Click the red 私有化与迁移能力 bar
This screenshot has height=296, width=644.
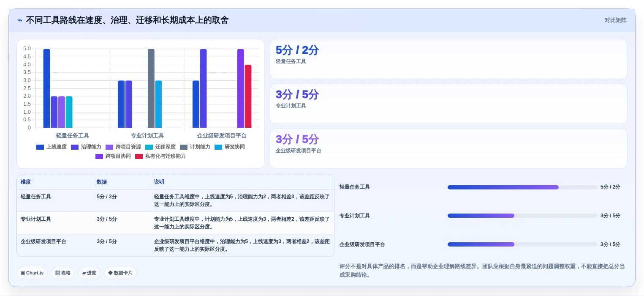[248, 96]
